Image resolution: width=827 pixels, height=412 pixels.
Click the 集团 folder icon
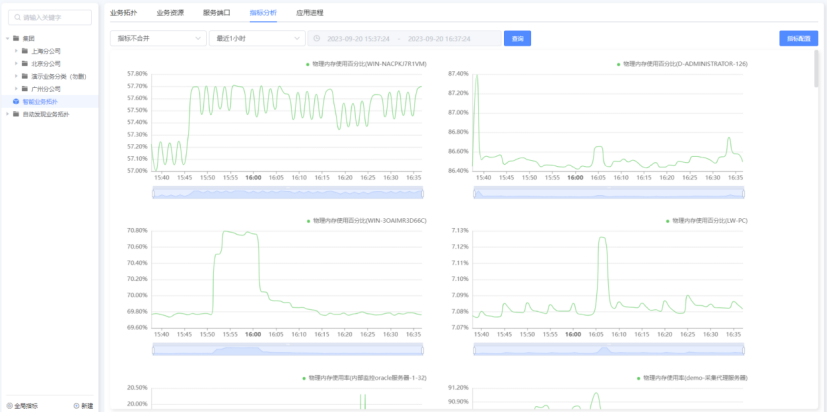16,39
